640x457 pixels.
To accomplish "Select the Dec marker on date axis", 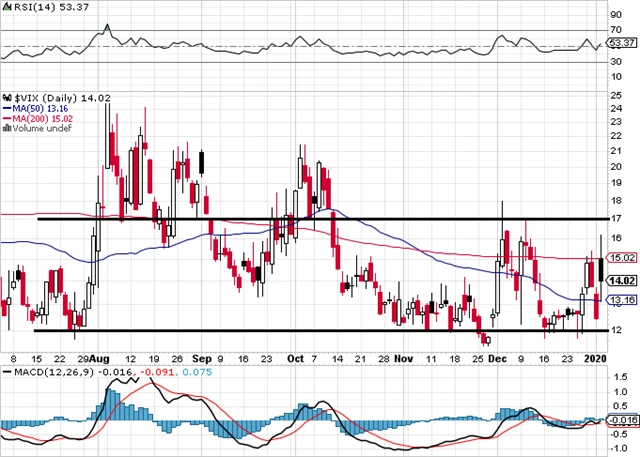I will coord(498,357).
